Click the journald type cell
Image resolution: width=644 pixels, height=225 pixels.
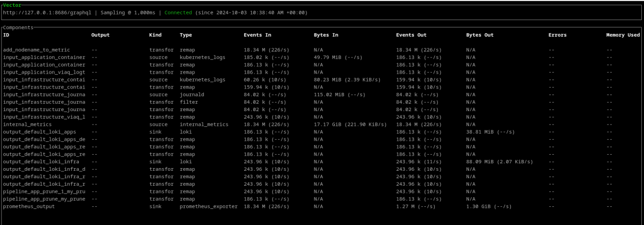[x=192, y=94]
